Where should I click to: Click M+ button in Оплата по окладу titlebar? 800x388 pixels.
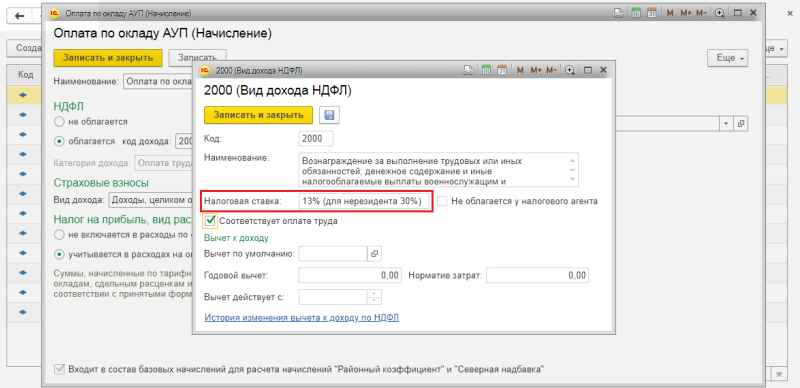pyautogui.click(x=686, y=14)
